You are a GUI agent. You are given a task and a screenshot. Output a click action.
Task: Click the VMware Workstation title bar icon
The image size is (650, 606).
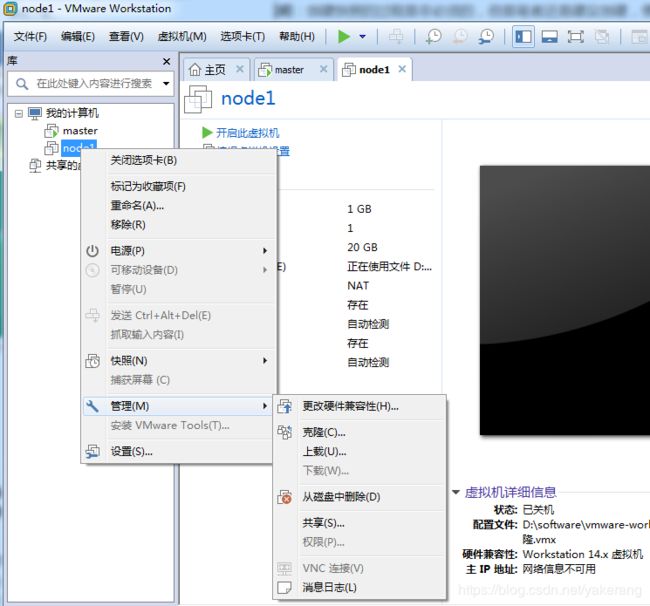coord(10,9)
